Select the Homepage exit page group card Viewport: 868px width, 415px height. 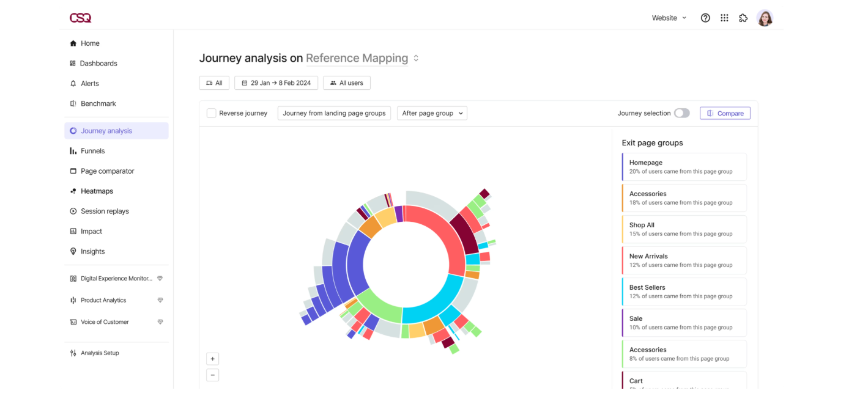coord(684,167)
